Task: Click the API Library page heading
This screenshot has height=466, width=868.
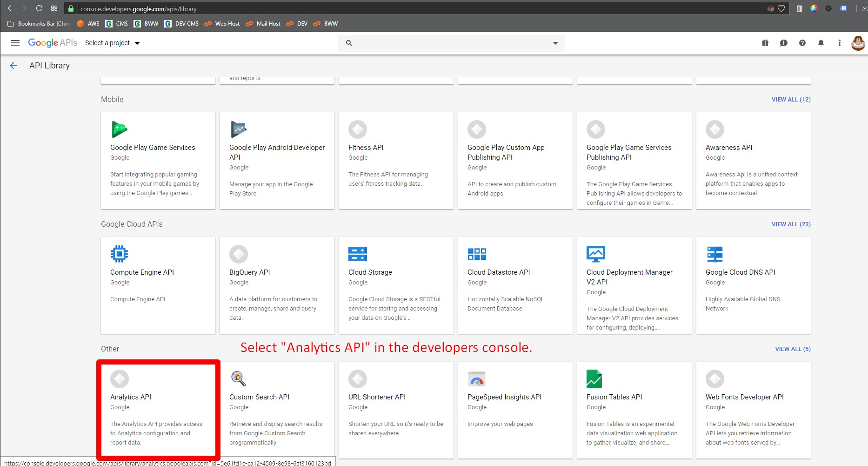Action: click(x=49, y=66)
